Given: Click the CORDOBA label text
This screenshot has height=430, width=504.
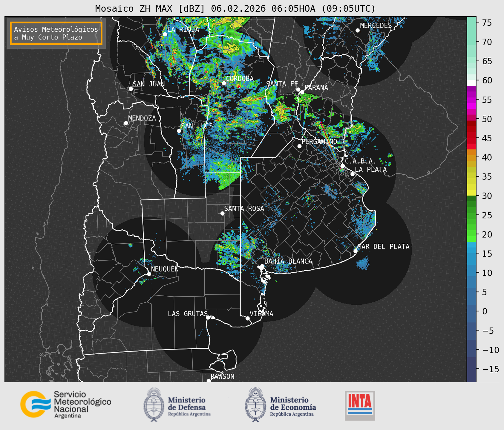Looking at the screenshot, I should coord(240,79).
